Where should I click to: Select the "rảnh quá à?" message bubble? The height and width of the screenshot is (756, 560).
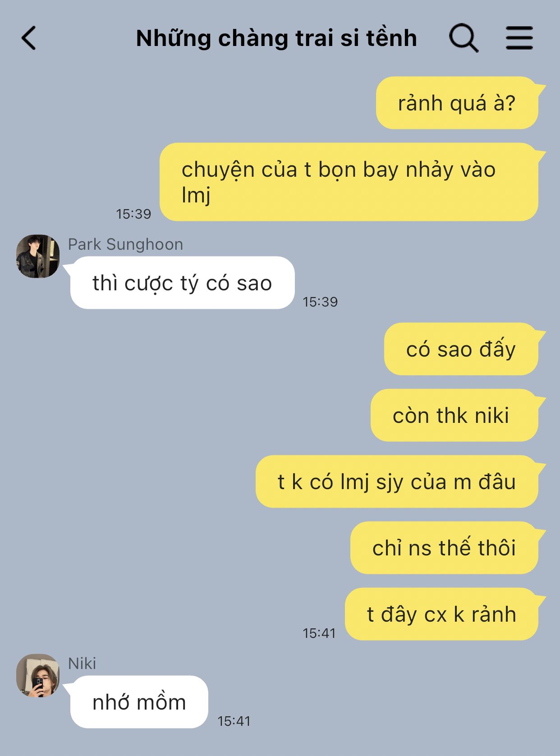(457, 103)
